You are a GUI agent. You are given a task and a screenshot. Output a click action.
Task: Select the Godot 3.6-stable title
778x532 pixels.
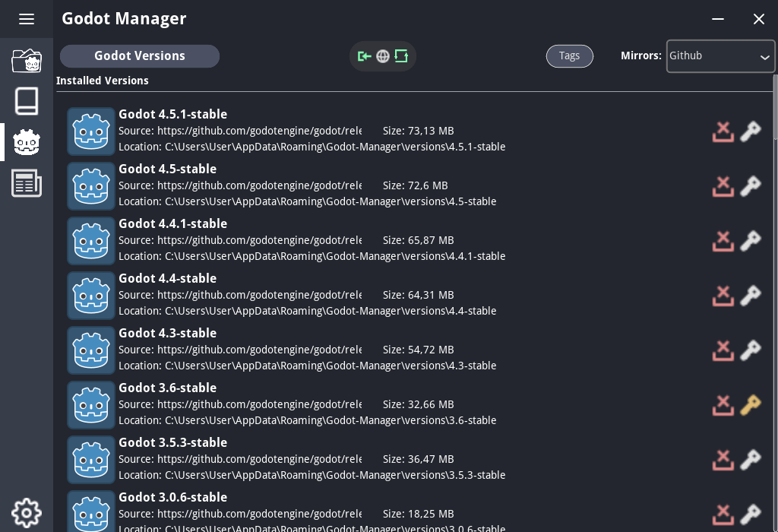[x=167, y=388]
